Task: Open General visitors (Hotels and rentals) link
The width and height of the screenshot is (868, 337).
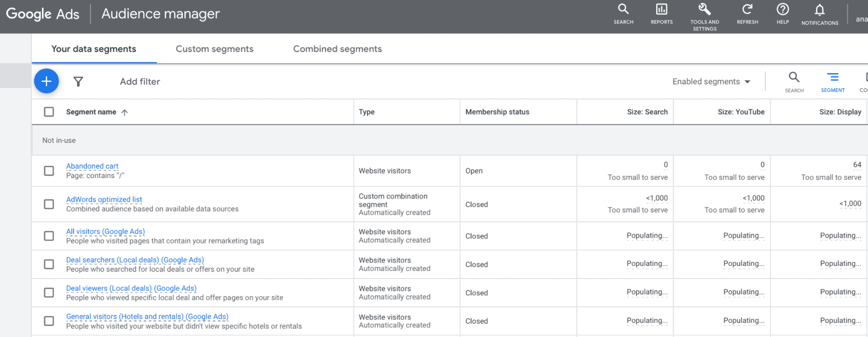Action: 147,317
